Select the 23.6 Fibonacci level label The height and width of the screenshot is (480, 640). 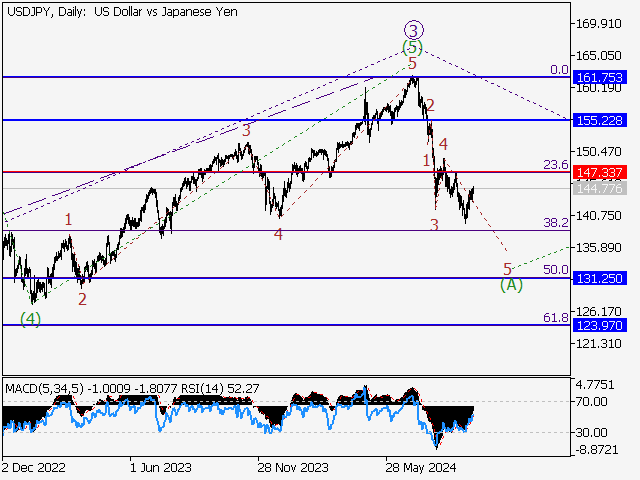click(556, 164)
